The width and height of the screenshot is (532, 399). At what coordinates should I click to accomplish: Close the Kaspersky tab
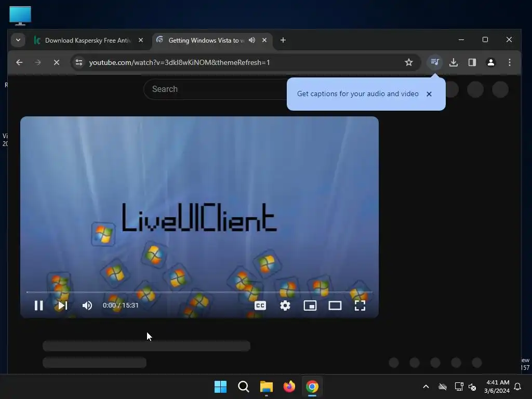(140, 41)
